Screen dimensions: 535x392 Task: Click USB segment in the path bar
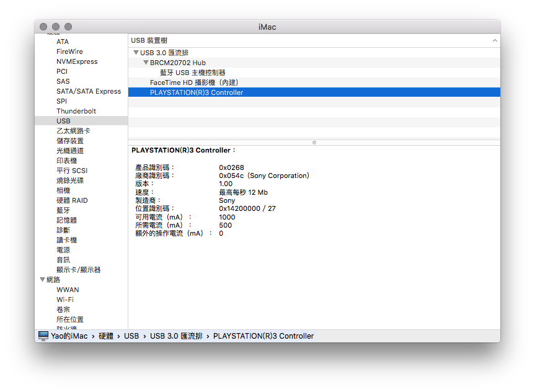coord(131,336)
